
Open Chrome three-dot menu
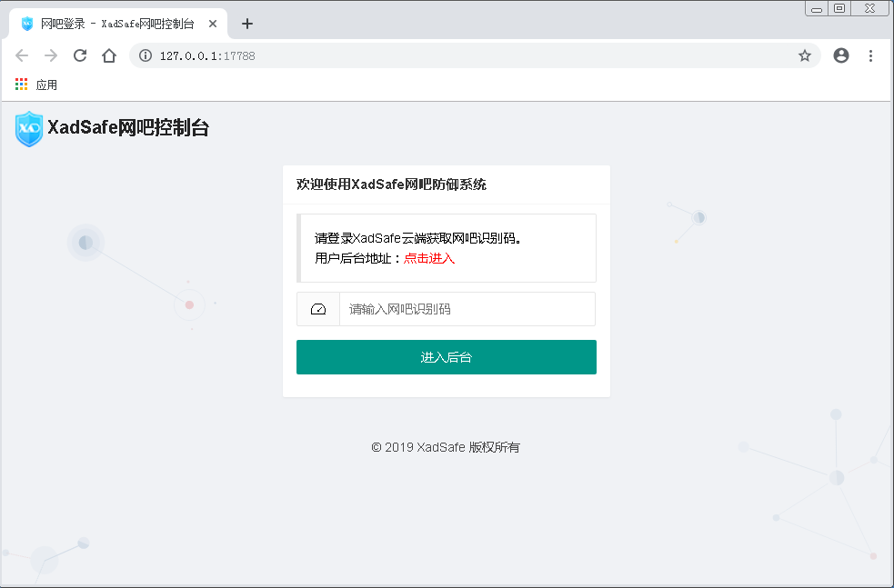(870, 55)
